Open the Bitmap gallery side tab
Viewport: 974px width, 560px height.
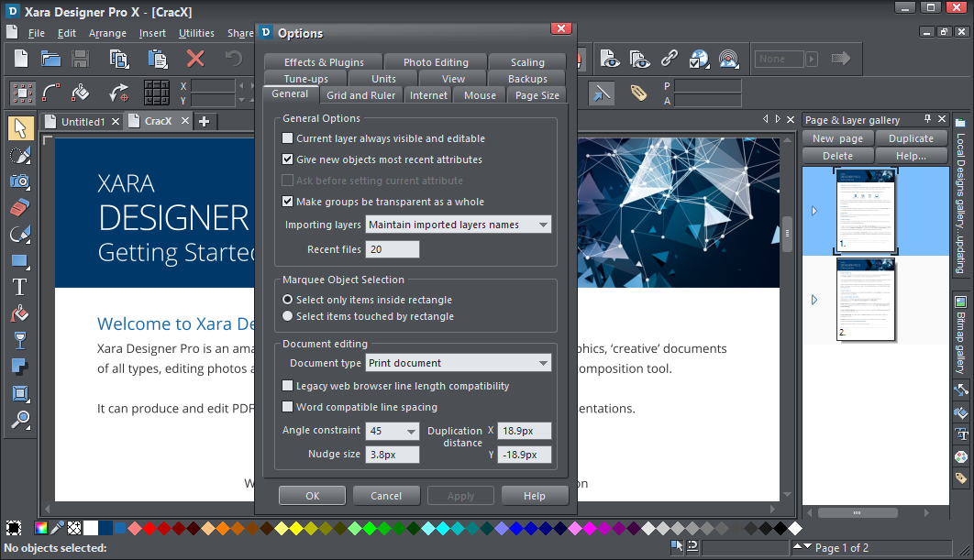click(x=960, y=335)
